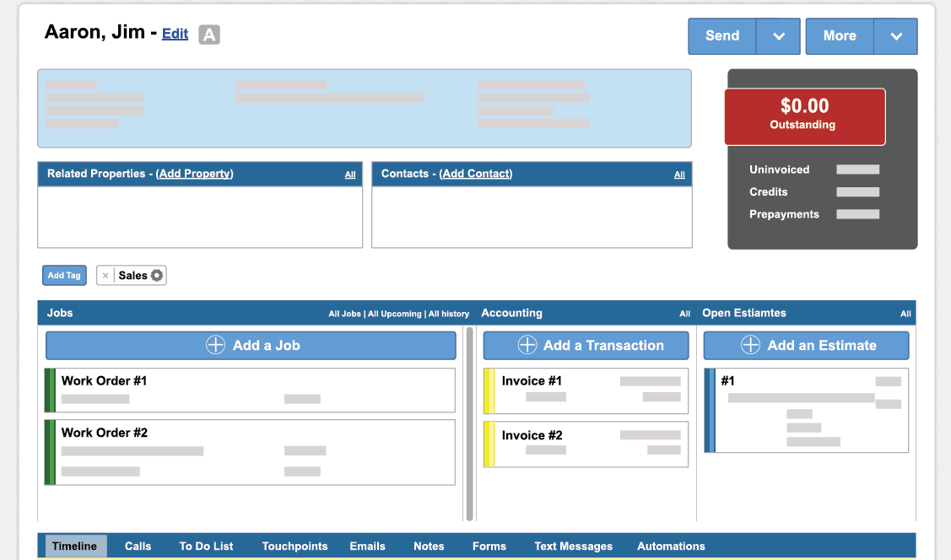Click the $0.00 Outstanding red box
The width and height of the screenshot is (951, 560).
(x=805, y=116)
